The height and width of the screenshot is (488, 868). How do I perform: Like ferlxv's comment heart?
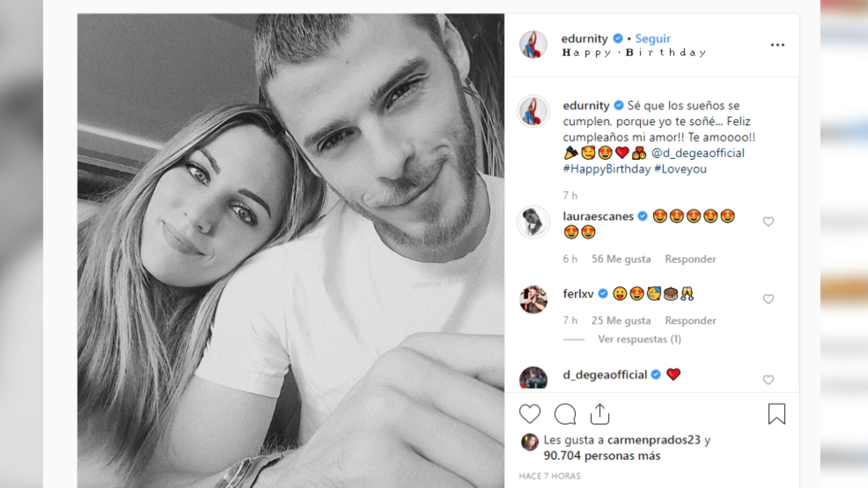pos(768,299)
